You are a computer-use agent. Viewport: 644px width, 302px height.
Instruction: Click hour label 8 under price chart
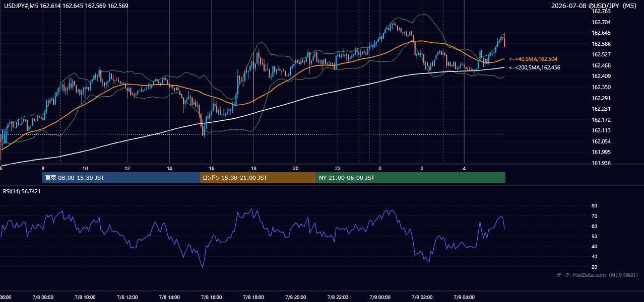[x=43, y=168]
